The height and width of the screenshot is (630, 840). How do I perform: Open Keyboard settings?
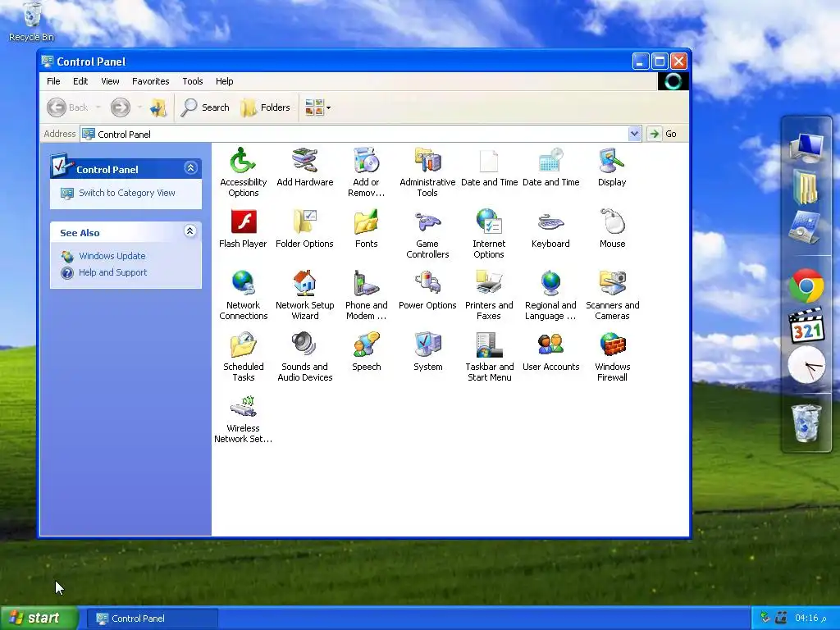click(550, 229)
